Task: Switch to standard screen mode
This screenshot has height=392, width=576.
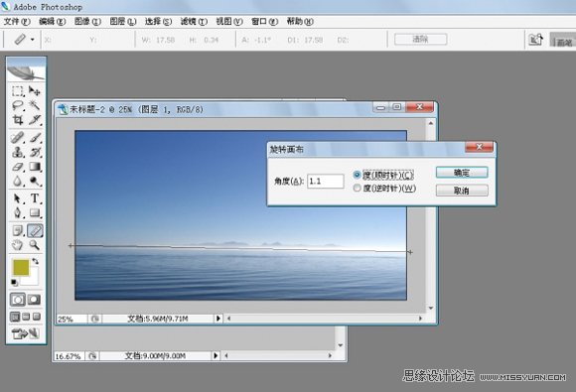Action: click(x=15, y=317)
